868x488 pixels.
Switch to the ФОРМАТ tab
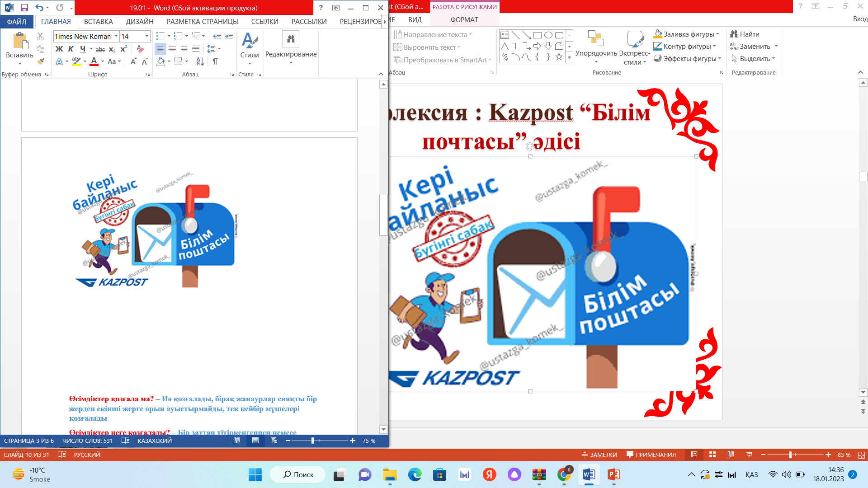pyautogui.click(x=464, y=19)
